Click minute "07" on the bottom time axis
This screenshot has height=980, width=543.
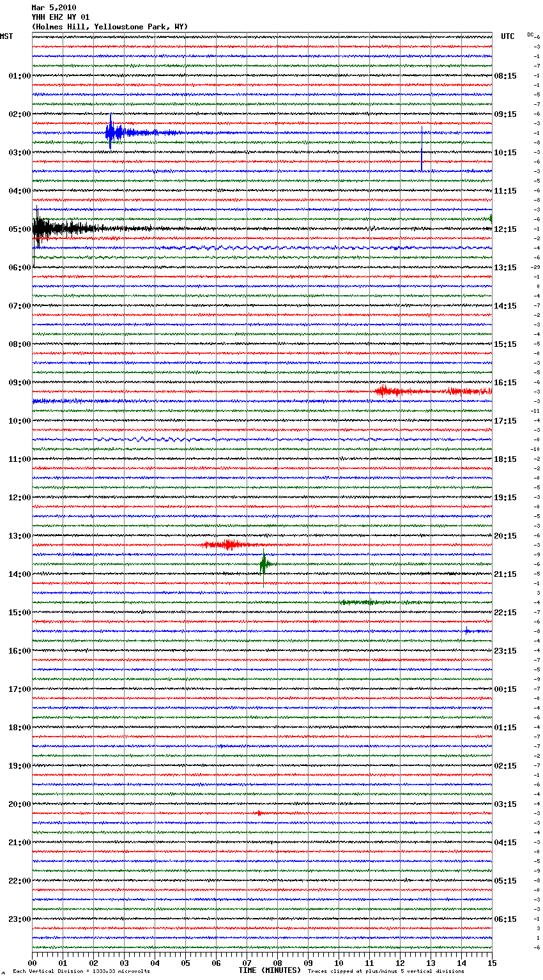pos(247,963)
